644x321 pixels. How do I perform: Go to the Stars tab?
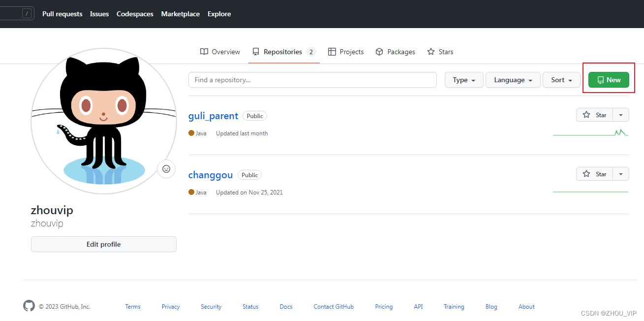pos(440,52)
